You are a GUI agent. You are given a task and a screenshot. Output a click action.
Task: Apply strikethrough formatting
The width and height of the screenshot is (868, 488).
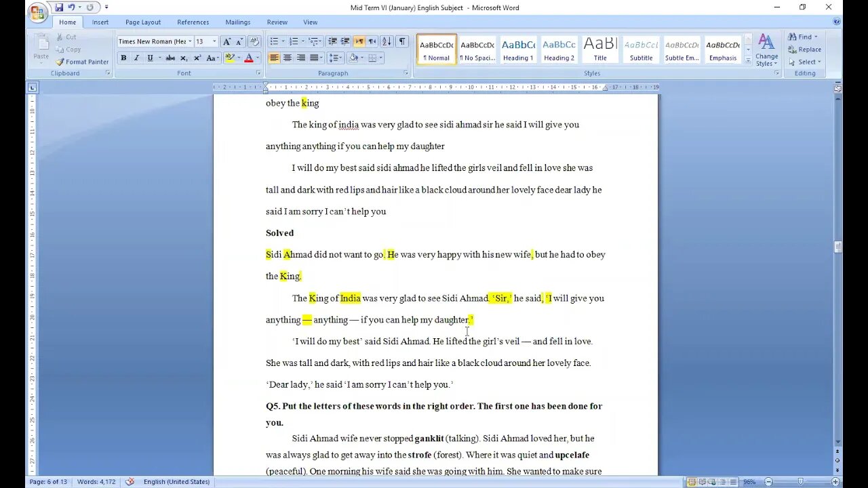click(170, 58)
